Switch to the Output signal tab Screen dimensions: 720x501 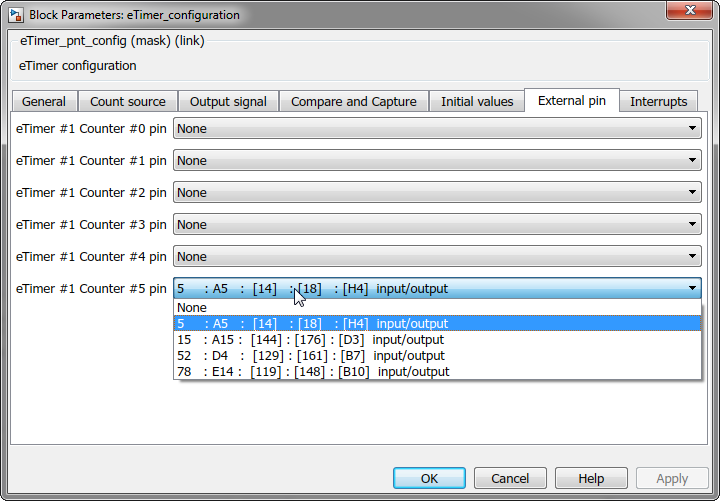228,101
